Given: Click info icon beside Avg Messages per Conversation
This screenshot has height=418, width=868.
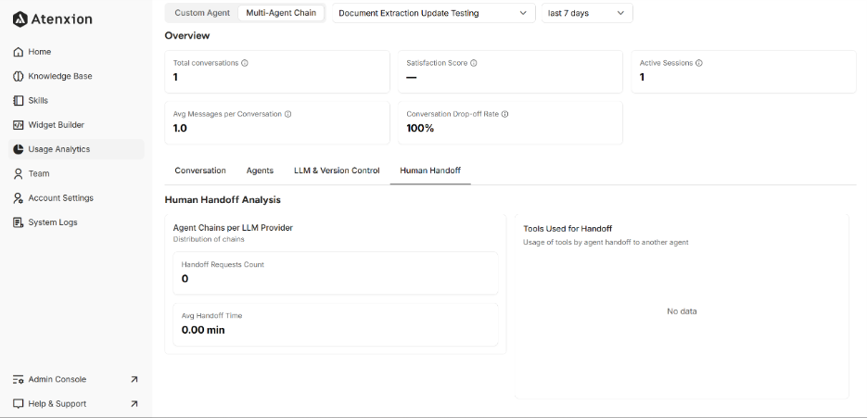Looking at the screenshot, I should coord(287,114).
